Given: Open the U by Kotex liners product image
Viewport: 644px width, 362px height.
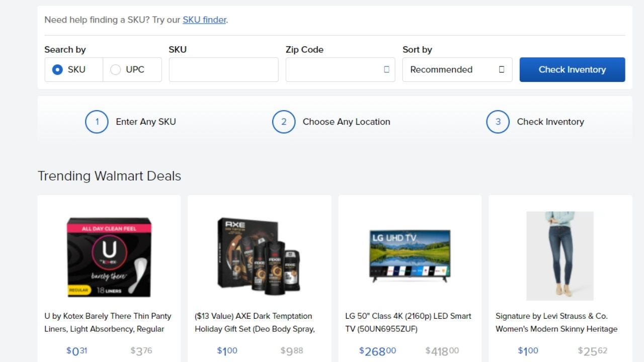Looking at the screenshot, I should point(109,257).
